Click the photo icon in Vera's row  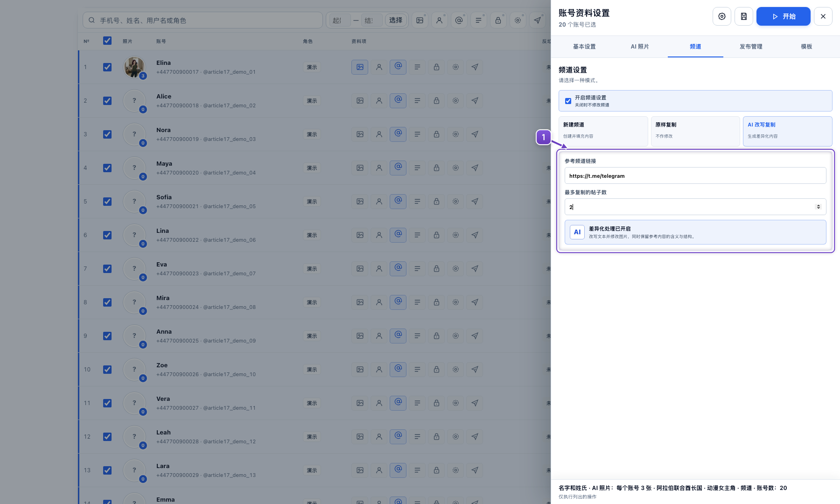(x=360, y=403)
